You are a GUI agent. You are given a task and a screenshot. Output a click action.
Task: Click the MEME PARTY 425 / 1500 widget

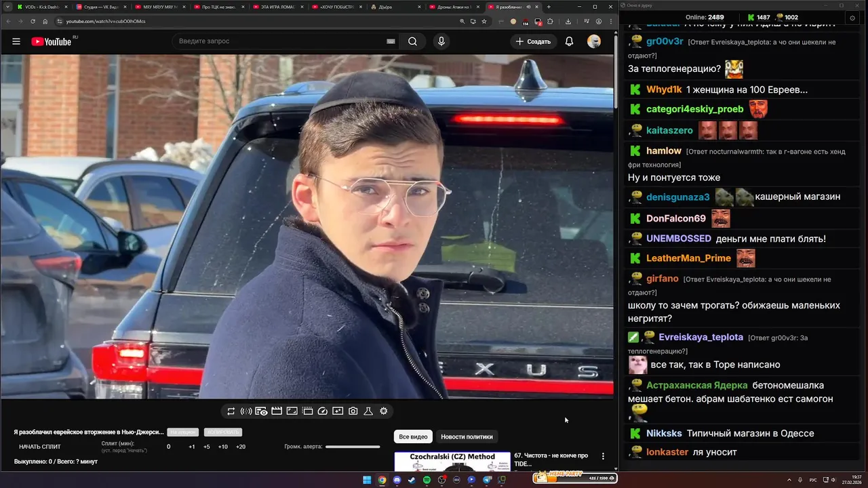click(x=575, y=478)
